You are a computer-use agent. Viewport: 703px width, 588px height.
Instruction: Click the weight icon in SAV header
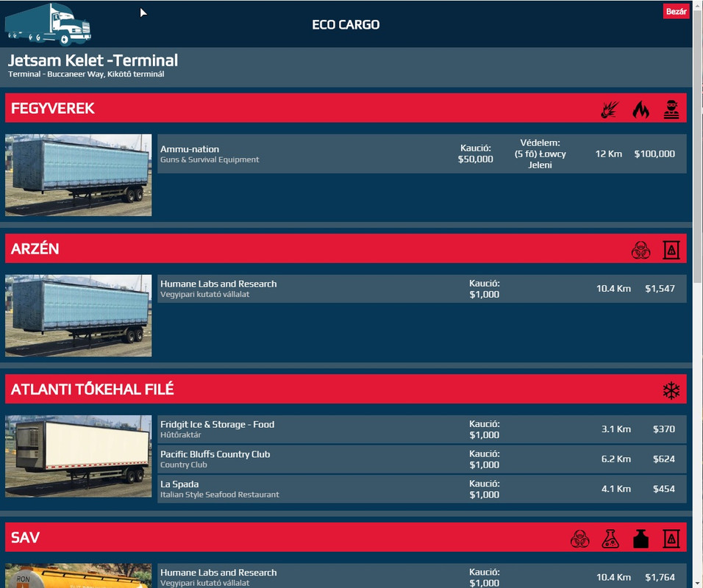640,539
